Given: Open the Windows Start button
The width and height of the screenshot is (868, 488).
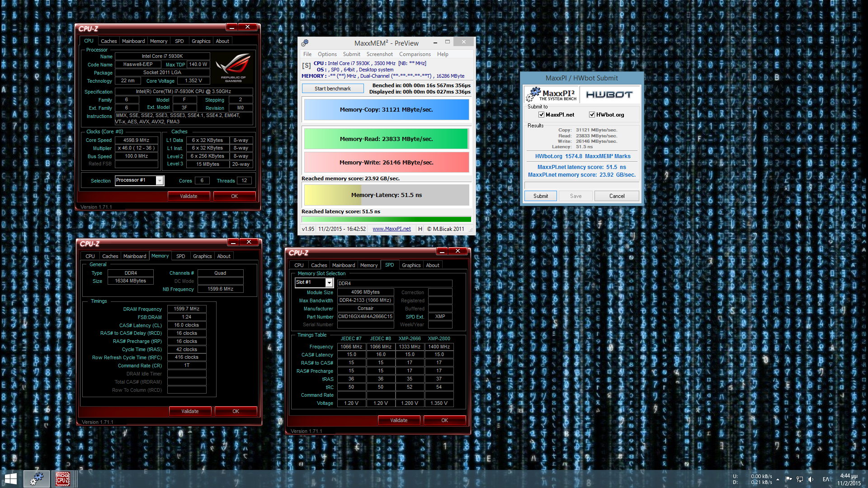Looking at the screenshot, I should coord(10,479).
